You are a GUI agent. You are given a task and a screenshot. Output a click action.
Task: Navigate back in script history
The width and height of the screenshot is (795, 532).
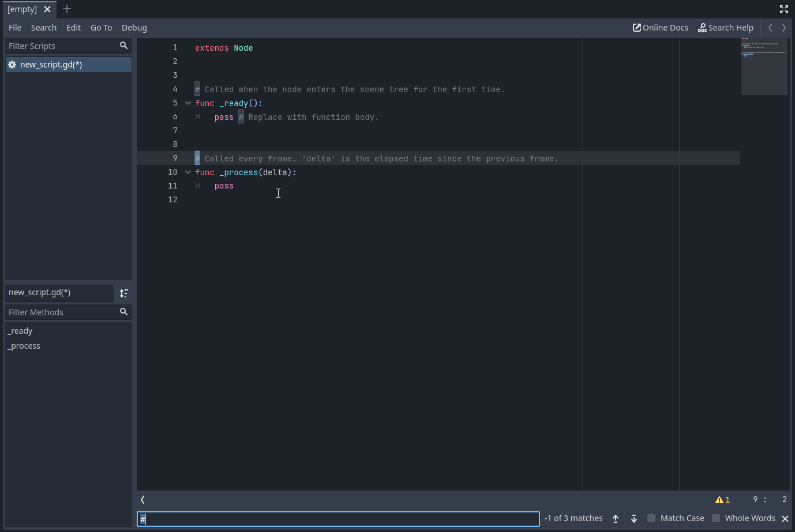coord(770,27)
